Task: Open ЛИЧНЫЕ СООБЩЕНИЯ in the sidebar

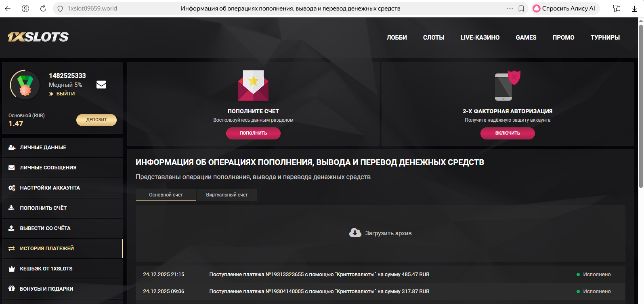Action: tap(63, 168)
